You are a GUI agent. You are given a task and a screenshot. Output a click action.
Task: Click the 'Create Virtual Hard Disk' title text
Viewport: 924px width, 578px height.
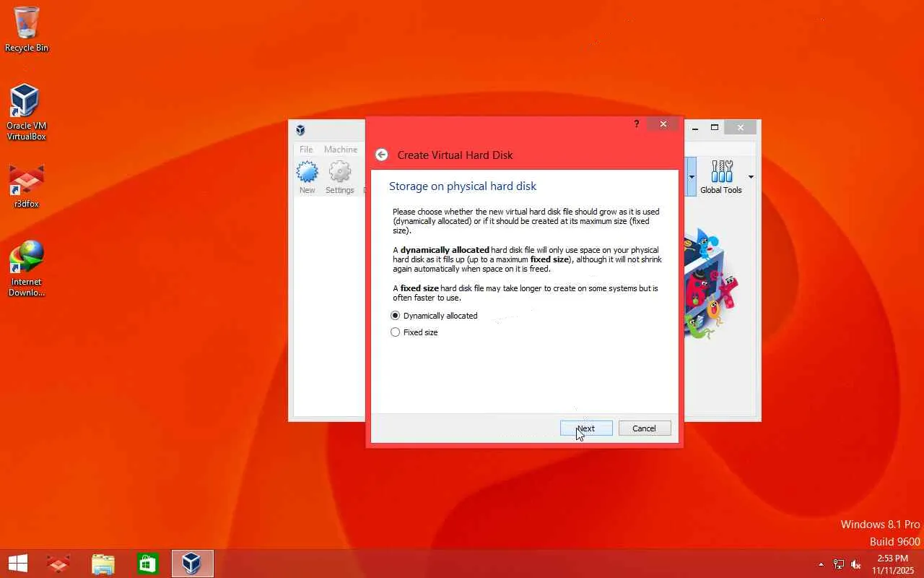pyautogui.click(x=456, y=155)
